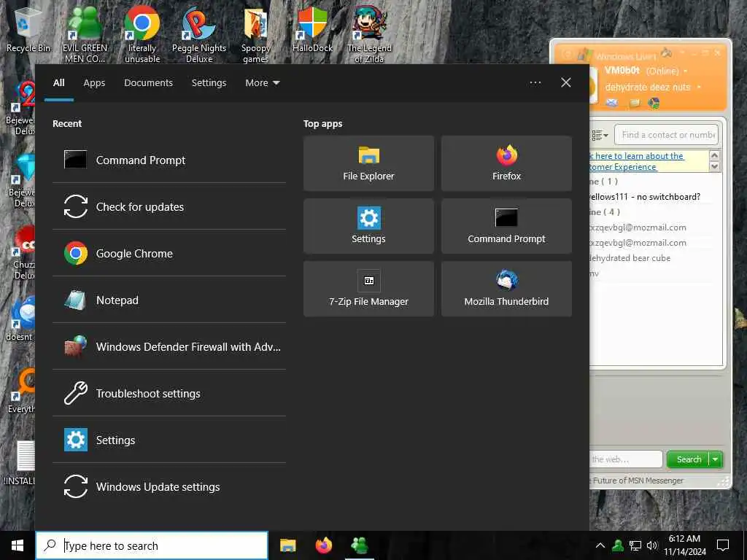
Task: Close the search panel
Action: click(x=565, y=83)
